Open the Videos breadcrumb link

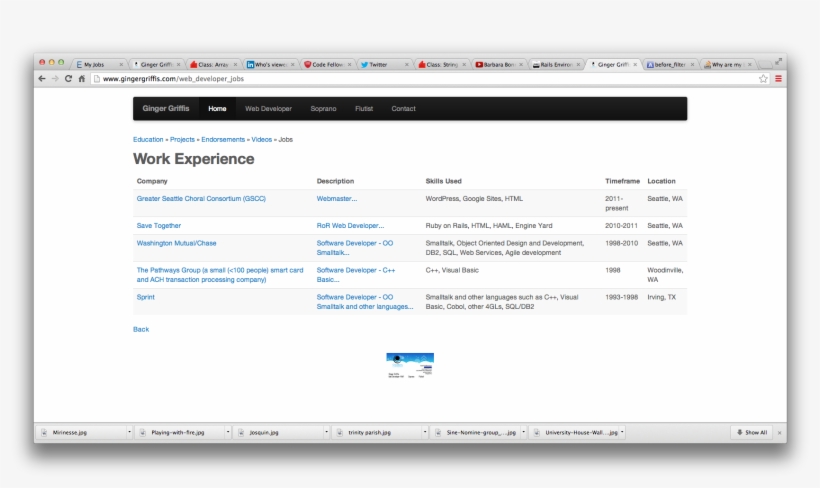click(x=261, y=140)
